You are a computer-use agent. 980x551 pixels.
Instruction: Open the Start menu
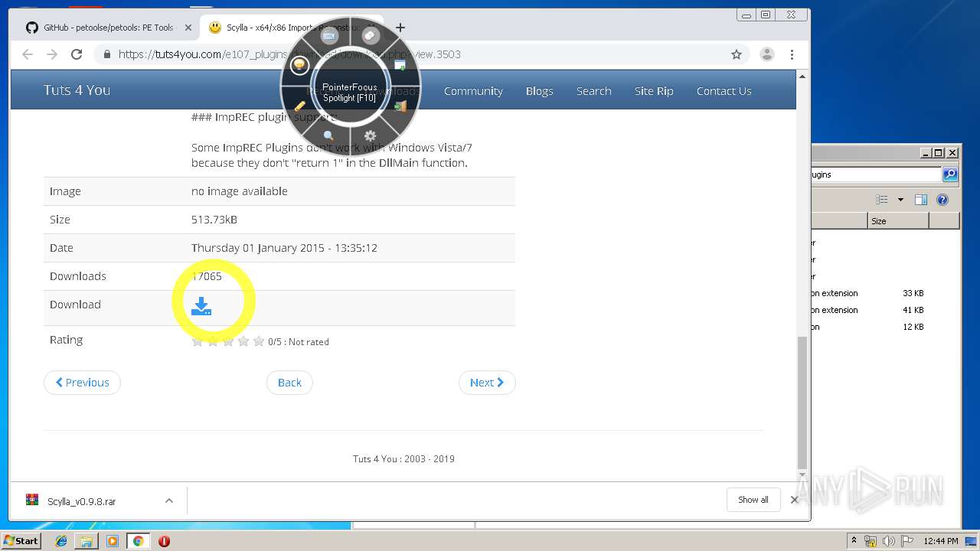click(21, 541)
